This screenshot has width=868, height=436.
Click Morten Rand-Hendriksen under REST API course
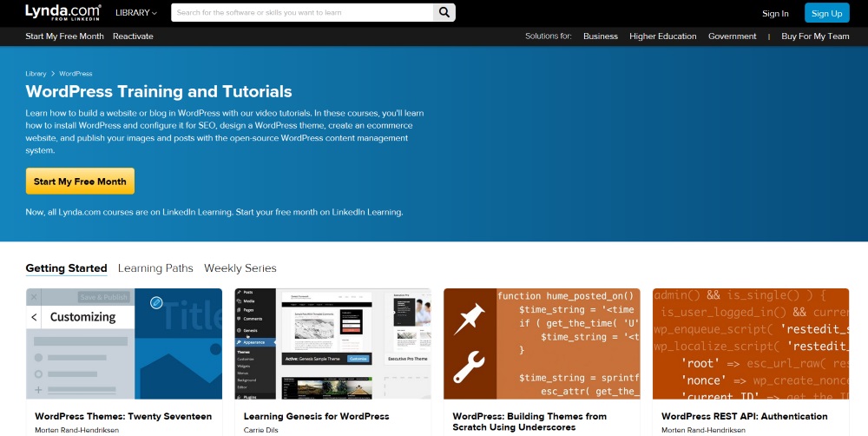click(x=704, y=430)
